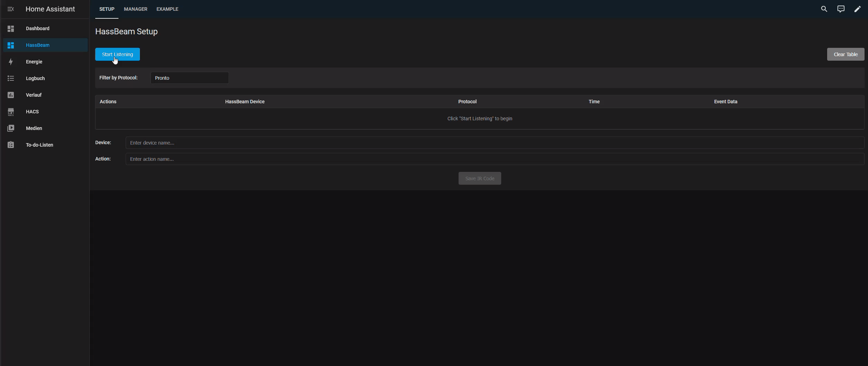Click the HassBeam Device column header
The width and height of the screenshot is (868, 366).
[245, 102]
